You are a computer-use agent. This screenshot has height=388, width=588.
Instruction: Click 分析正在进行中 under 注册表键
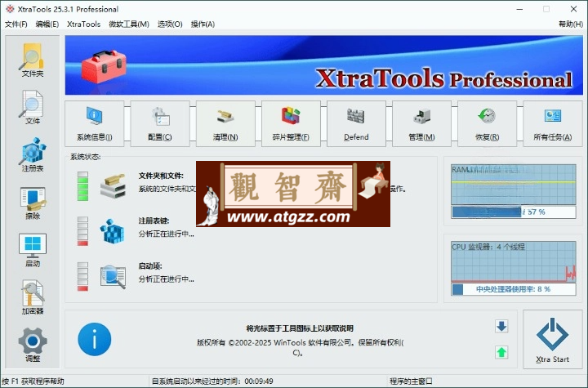tap(166, 234)
